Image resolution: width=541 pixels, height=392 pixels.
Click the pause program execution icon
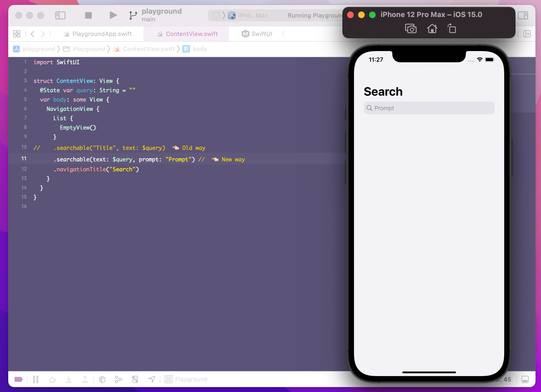pyautogui.click(x=36, y=379)
